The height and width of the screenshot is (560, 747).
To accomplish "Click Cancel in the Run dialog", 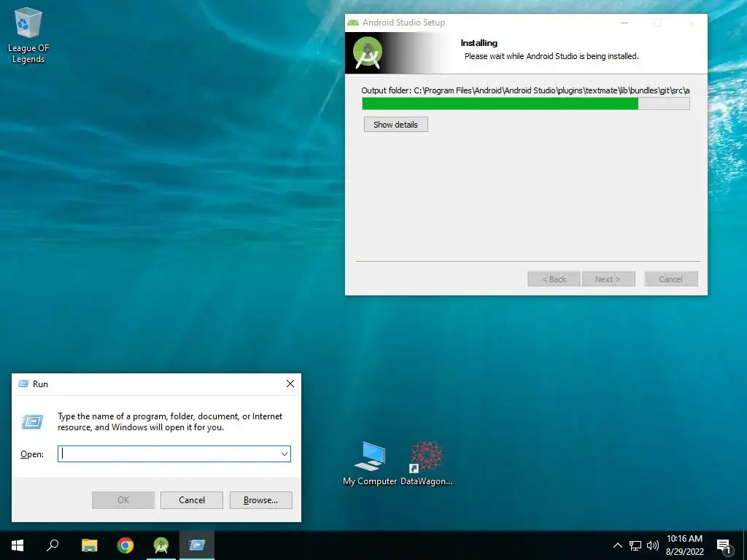I will pos(192,500).
